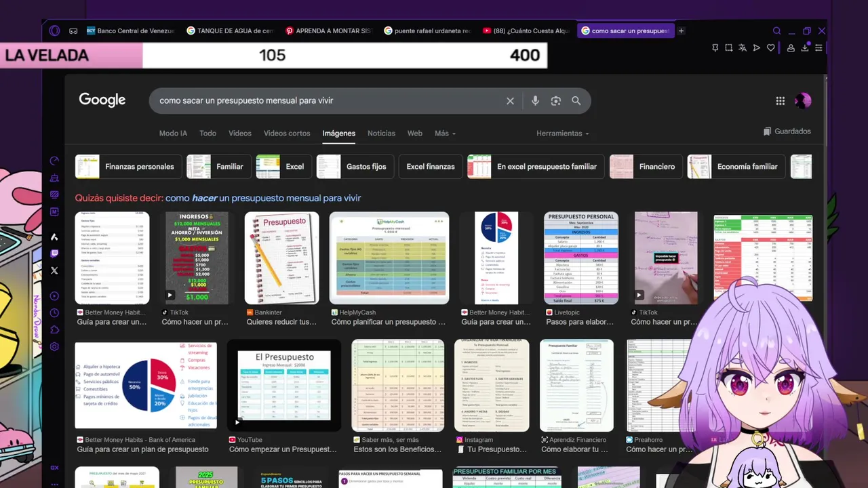Select the Videos search tab
868x488 pixels.
pyautogui.click(x=240, y=134)
